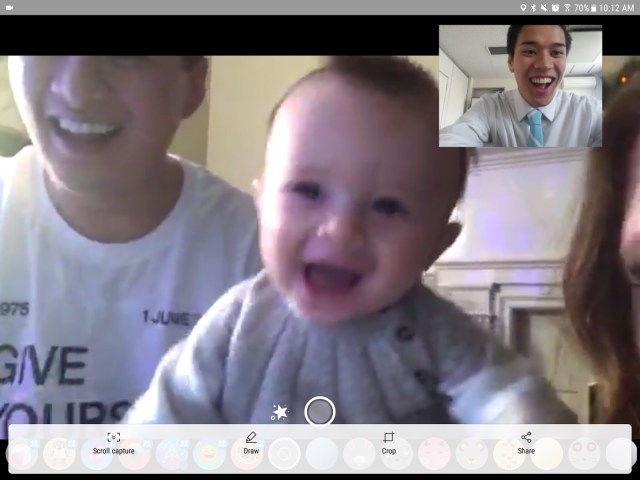Tap the Scroll capture text label

(113, 451)
